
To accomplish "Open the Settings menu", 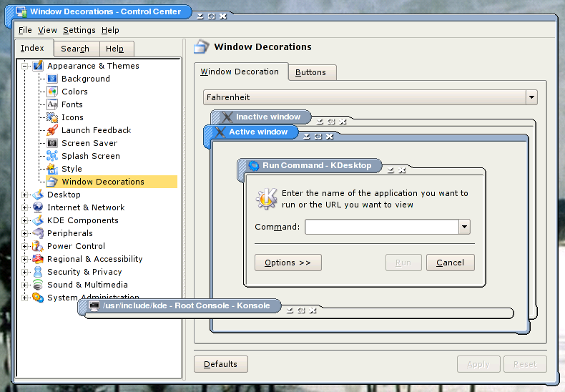I will tap(79, 30).
